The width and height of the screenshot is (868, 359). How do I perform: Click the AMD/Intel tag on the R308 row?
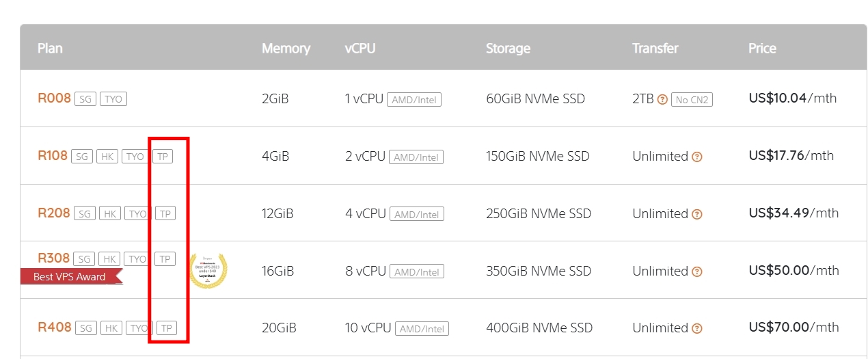[x=417, y=272]
